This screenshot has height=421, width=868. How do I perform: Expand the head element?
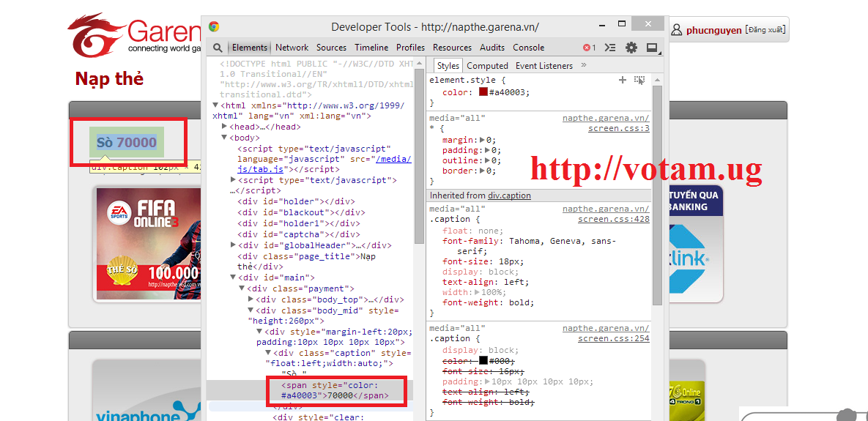coord(224,127)
